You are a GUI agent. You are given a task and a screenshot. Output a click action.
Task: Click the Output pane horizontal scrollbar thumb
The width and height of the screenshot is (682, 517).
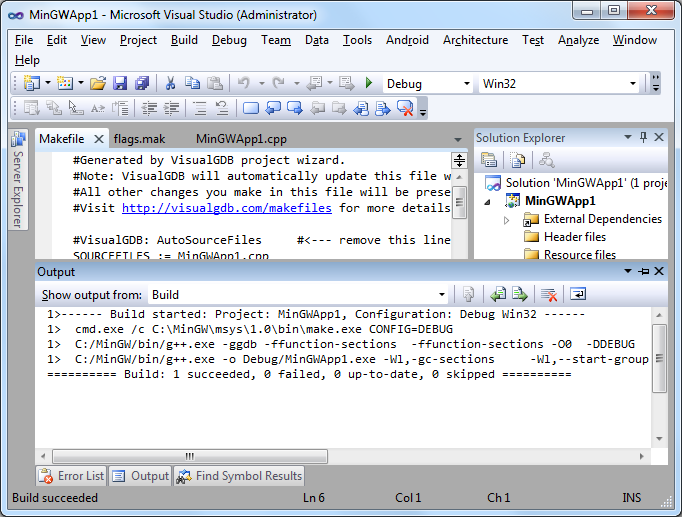(x=190, y=456)
